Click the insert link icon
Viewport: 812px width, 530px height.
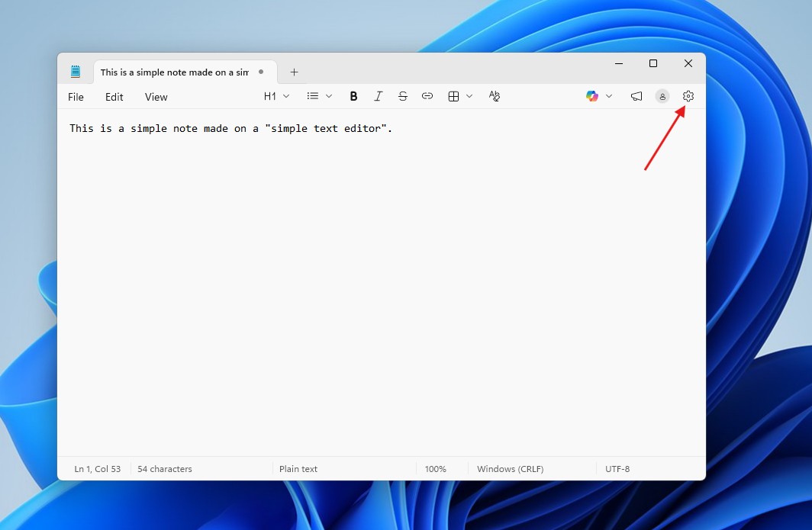[427, 96]
